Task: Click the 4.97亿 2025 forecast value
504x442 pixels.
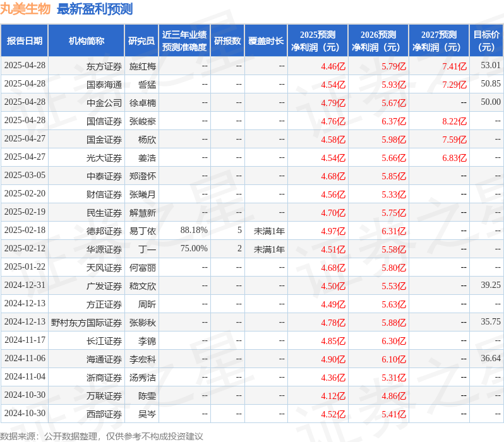Action: (x=333, y=232)
